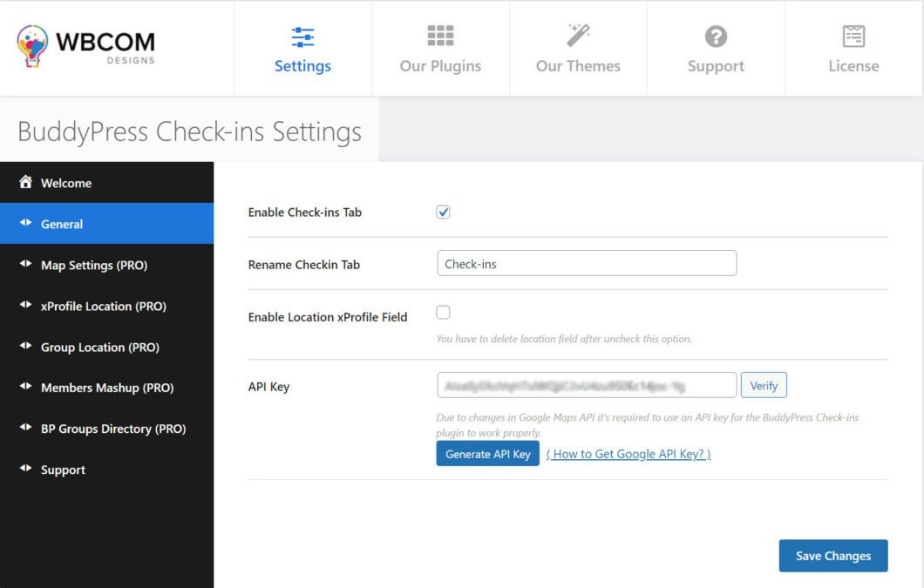
Task: Open Support using the question mark icon
Action: pyautogui.click(x=716, y=37)
